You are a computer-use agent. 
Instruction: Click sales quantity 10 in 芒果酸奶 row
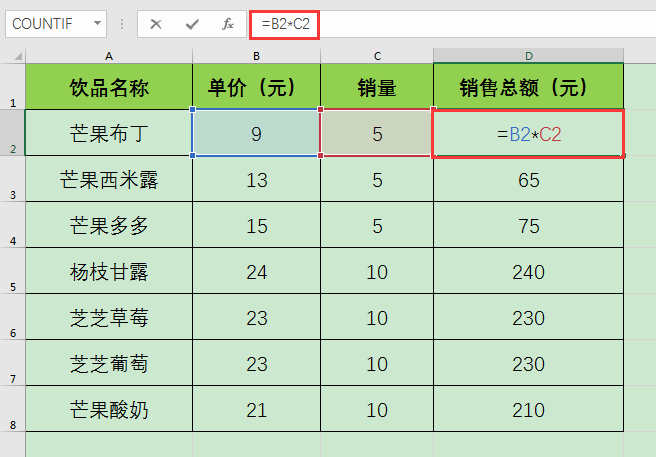377,409
